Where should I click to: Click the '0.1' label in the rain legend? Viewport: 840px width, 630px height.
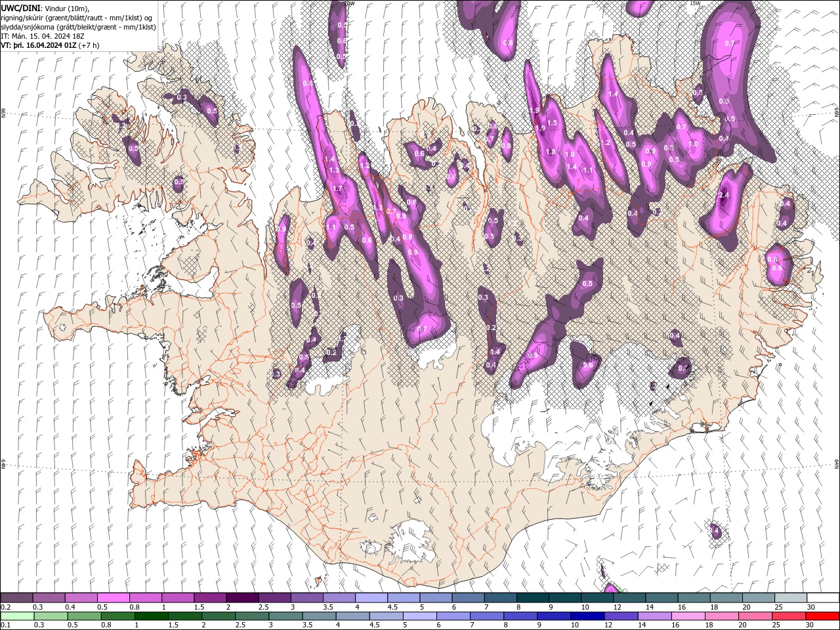point(6,625)
